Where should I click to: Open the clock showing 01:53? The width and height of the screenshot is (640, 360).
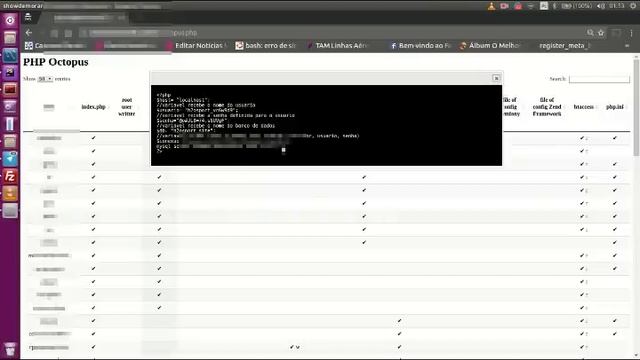point(617,6)
